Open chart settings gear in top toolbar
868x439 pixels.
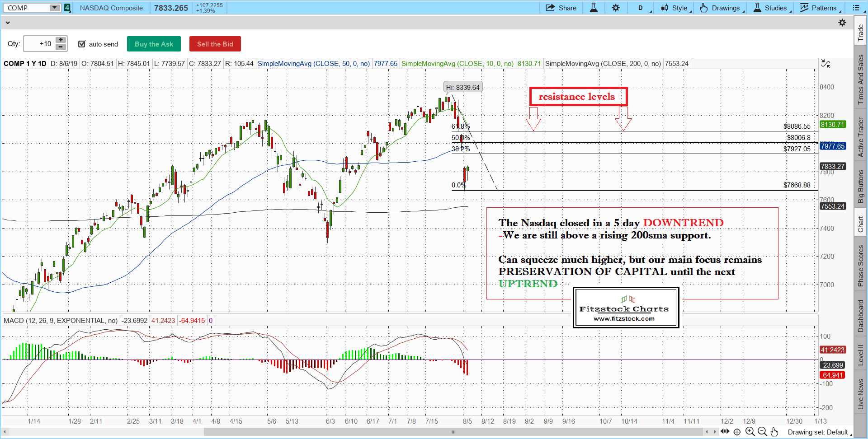(x=616, y=8)
